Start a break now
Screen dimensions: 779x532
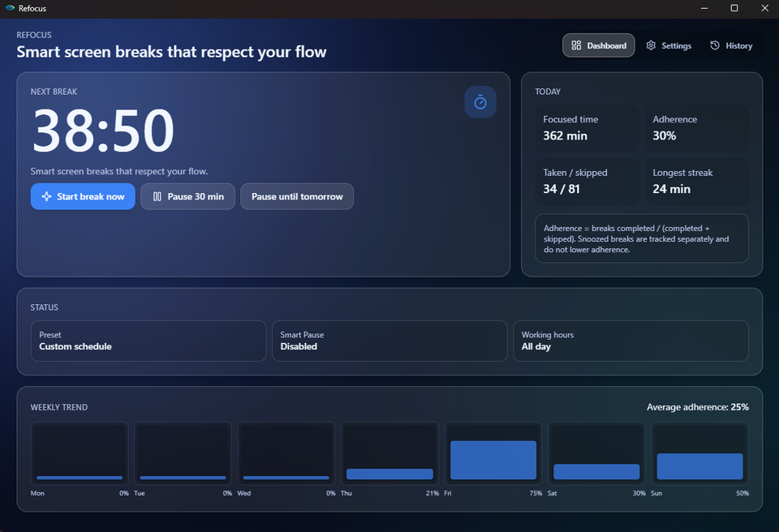coord(82,196)
